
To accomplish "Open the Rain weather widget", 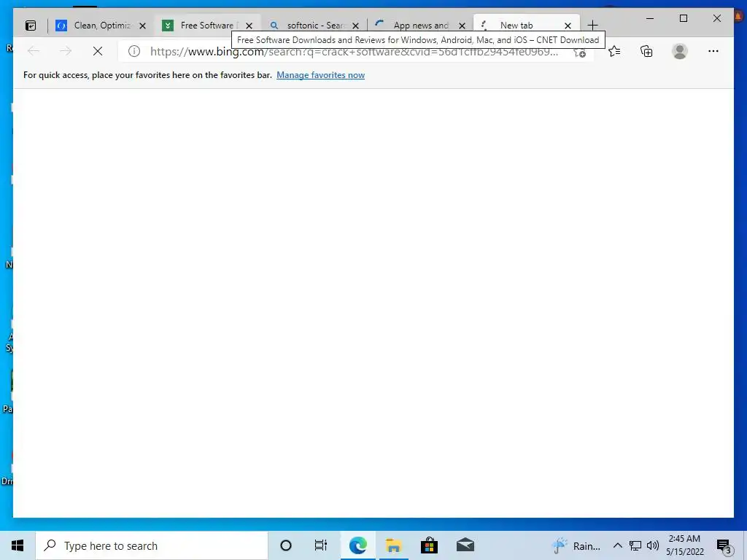I will tap(576, 545).
